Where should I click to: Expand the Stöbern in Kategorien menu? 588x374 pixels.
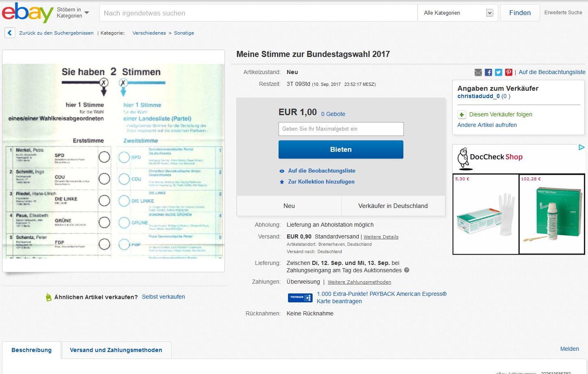click(x=73, y=13)
